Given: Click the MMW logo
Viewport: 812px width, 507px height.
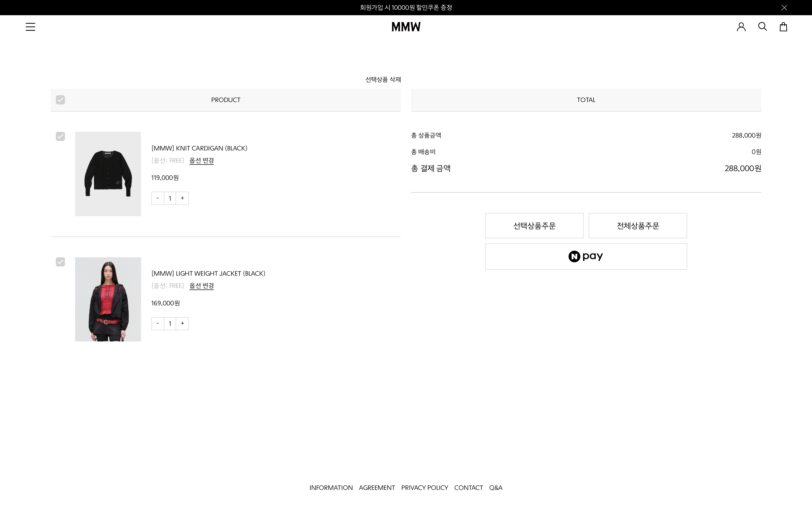Looking at the screenshot, I should [406, 27].
